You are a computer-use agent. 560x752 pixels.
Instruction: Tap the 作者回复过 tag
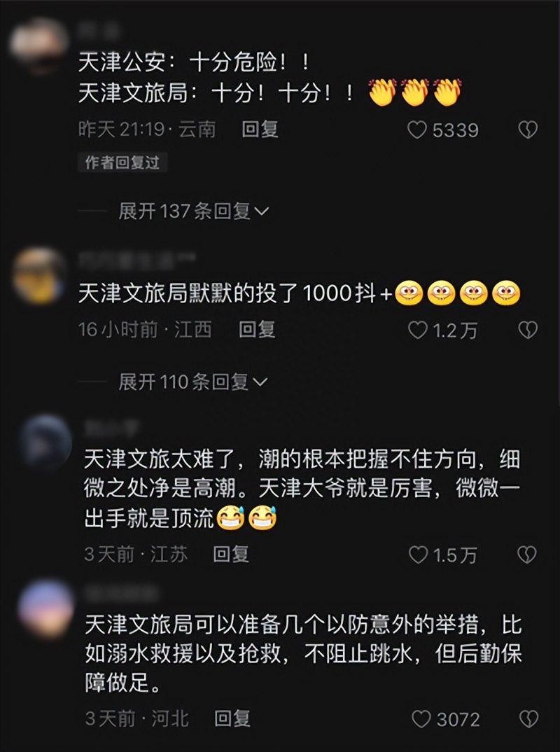(x=122, y=162)
